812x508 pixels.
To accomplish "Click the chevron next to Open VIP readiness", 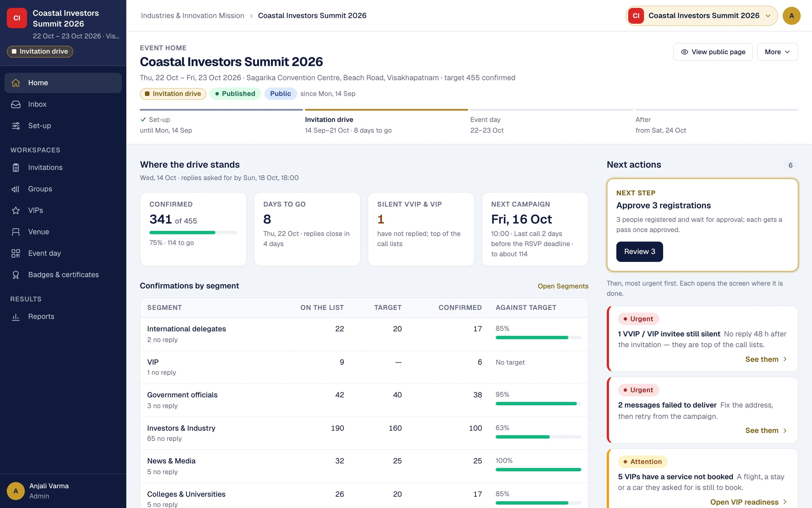I will [785, 502].
